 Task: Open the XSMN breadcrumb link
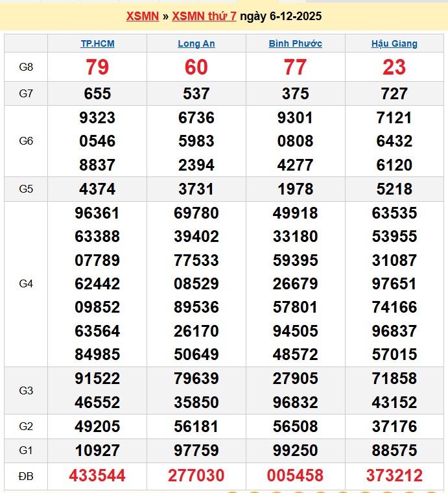click(x=142, y=16)
